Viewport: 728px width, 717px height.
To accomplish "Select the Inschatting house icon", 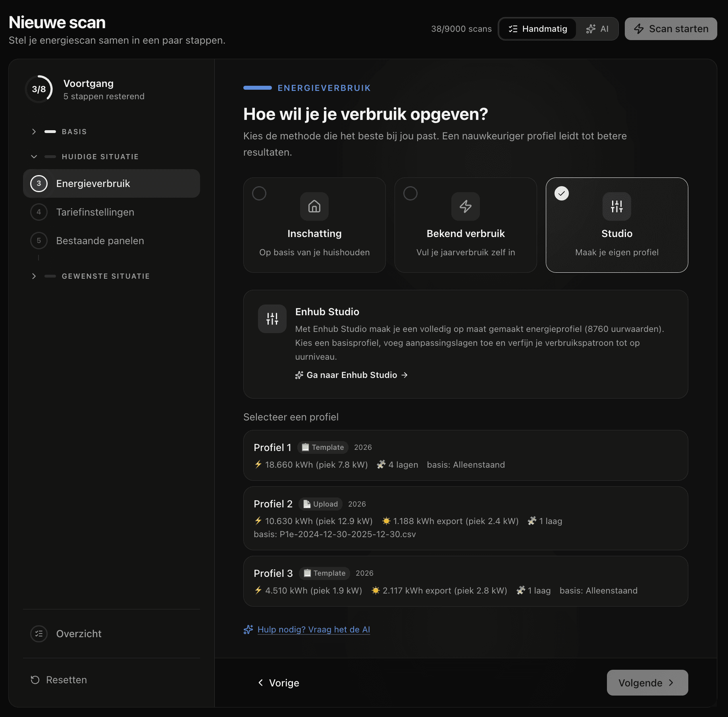I will (314, 206).
